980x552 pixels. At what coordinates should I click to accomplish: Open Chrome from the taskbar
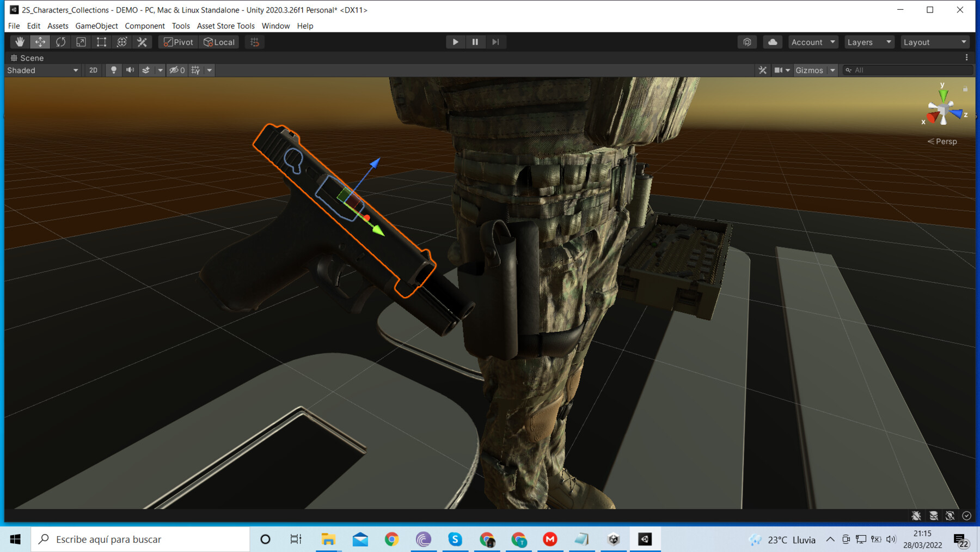tap(391, 539)
